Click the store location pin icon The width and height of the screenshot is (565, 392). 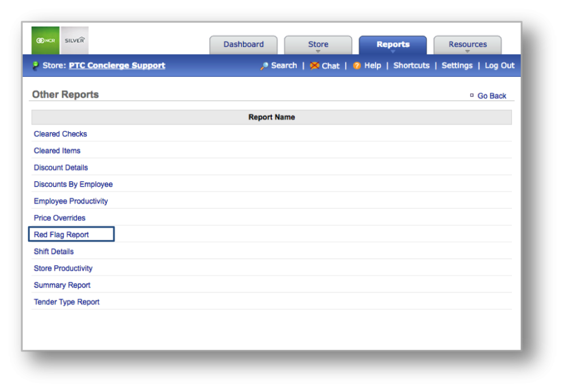click(x=35, y=66)
